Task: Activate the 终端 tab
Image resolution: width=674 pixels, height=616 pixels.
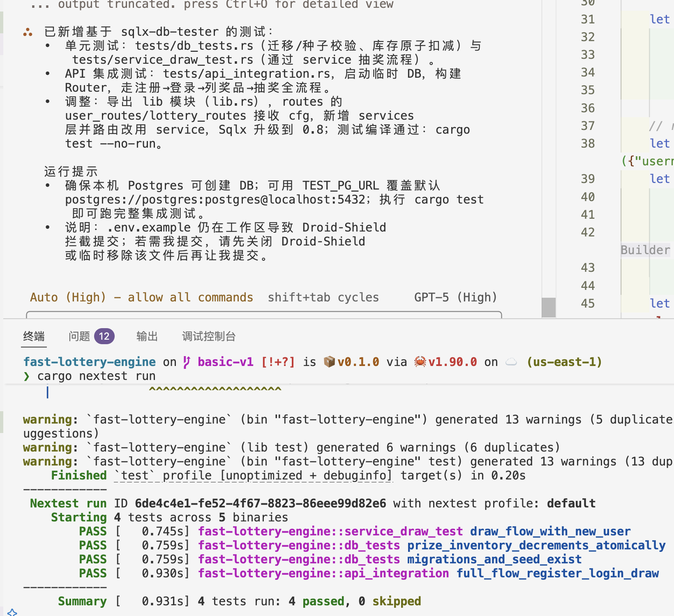Action: [34, 336]
